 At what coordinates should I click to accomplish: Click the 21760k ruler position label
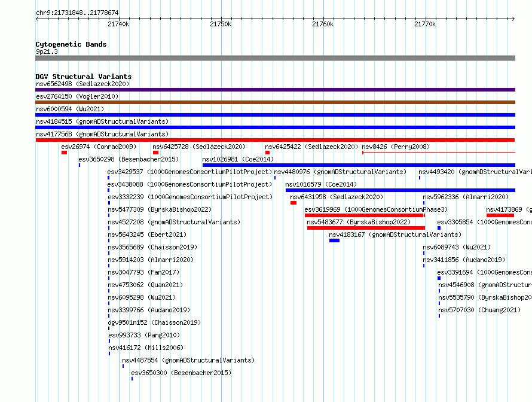[323, 24]
